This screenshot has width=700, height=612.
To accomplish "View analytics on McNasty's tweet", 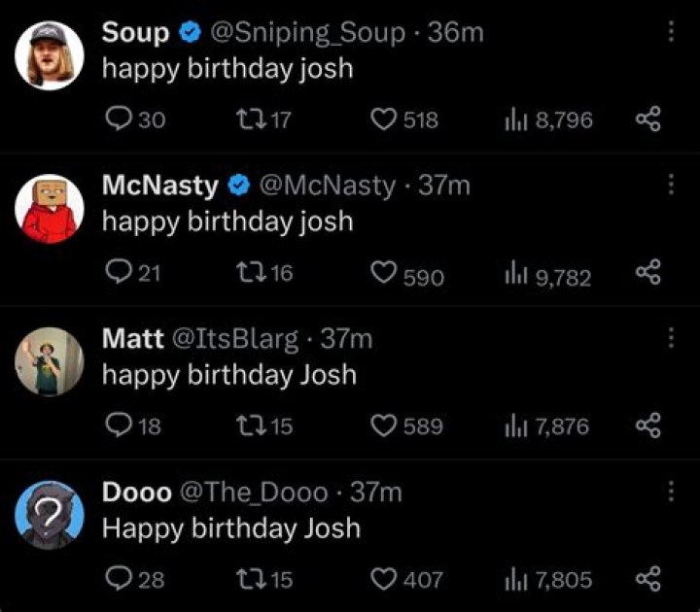I will pyautogui.click(x=513, y=276).
